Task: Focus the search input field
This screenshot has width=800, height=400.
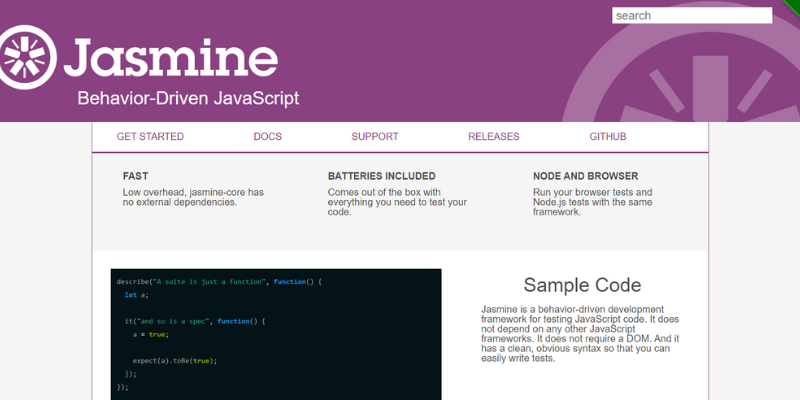Action: coord(692,15)
